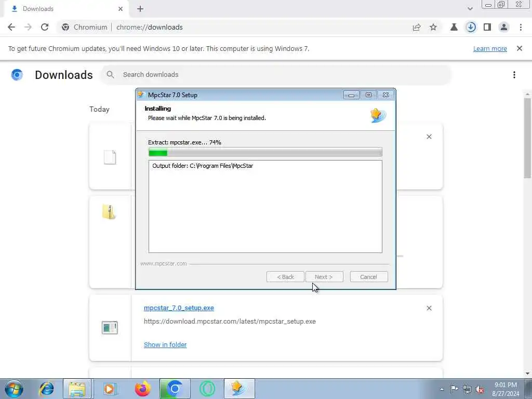Click Show in folder link
Screen dimensions: 532x399
pos(165,345)
